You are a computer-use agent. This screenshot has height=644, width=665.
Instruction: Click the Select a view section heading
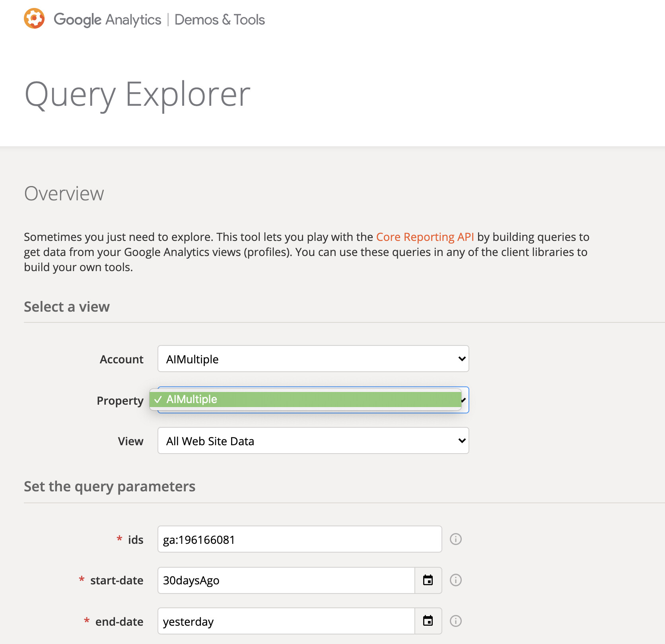pyautogui.click(x=67, y=306)
